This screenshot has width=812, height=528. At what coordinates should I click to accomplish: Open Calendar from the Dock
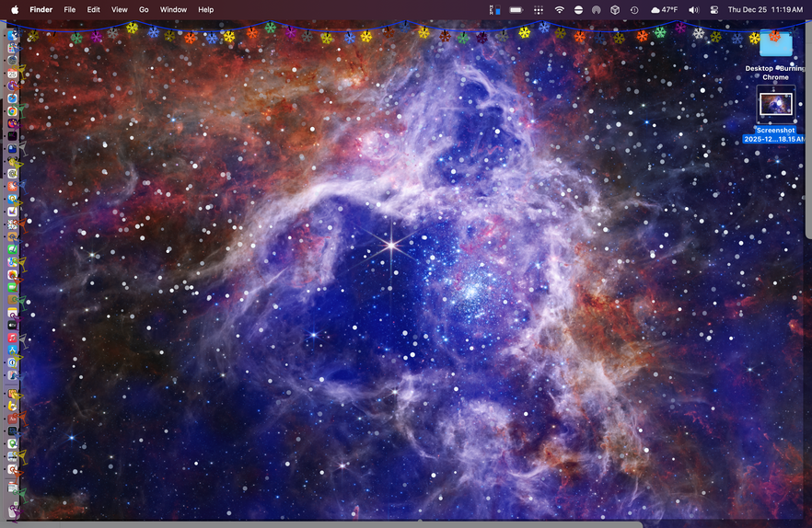pyautogui.click(x=13, y=74)
